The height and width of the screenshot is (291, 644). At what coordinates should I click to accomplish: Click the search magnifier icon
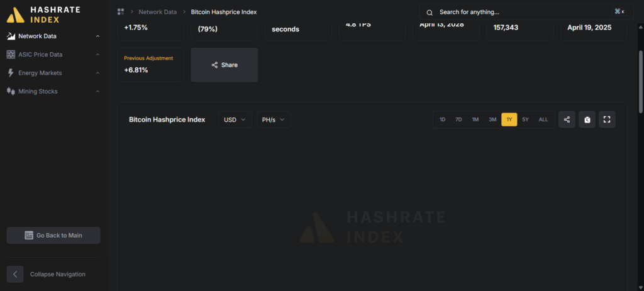click(430, 13)
